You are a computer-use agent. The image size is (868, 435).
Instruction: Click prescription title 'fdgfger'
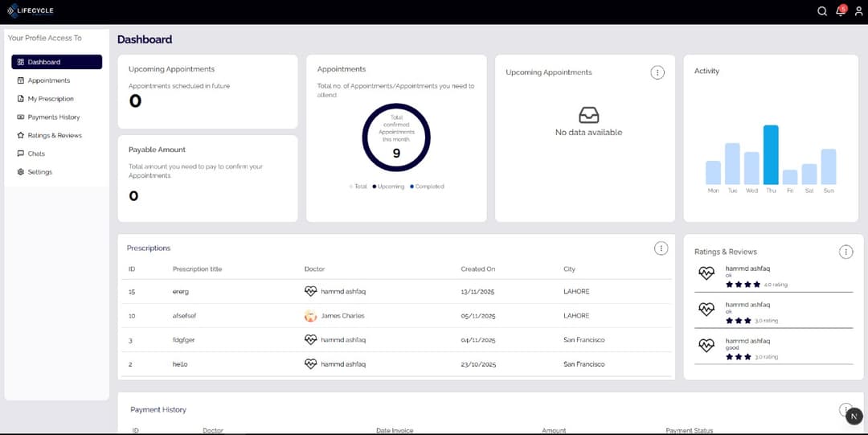(x=184, y=340)
